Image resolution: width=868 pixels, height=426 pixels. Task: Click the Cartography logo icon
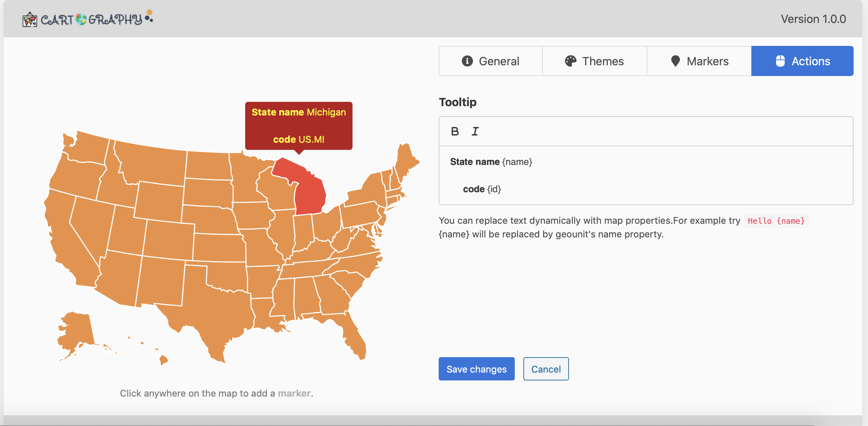[x=30, y=19]
